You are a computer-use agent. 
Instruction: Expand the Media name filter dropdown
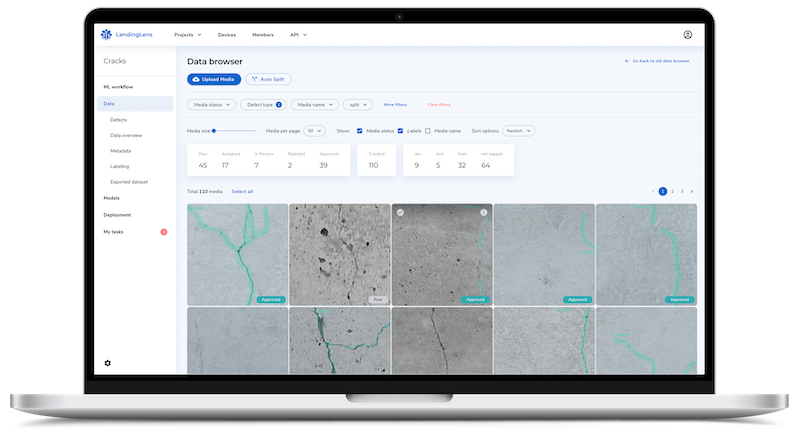[x=315, y=105]
